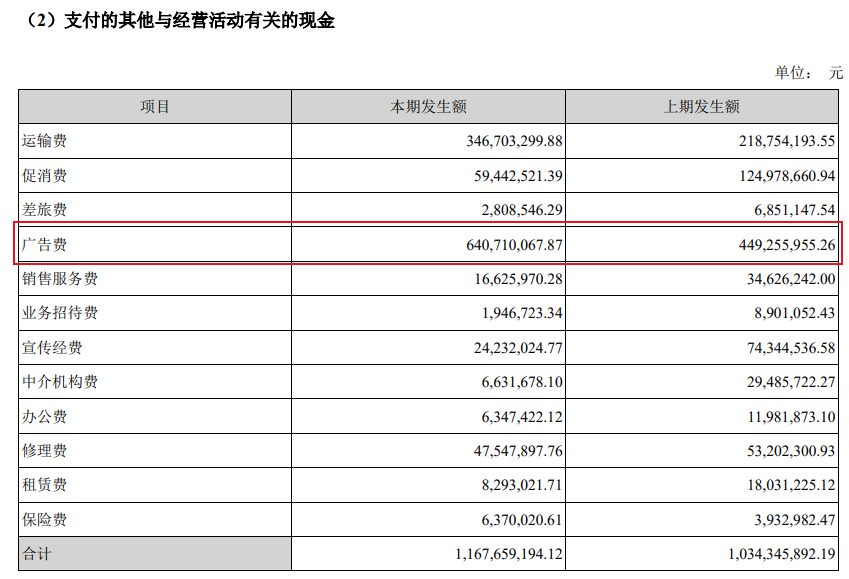
Task: Select the 销售服务费 row label
Action: tap(60, 279)
